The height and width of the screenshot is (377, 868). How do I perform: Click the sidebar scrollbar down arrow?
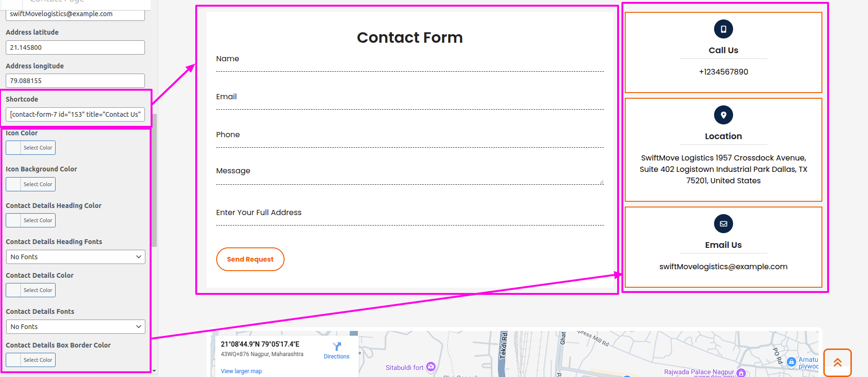154,370
